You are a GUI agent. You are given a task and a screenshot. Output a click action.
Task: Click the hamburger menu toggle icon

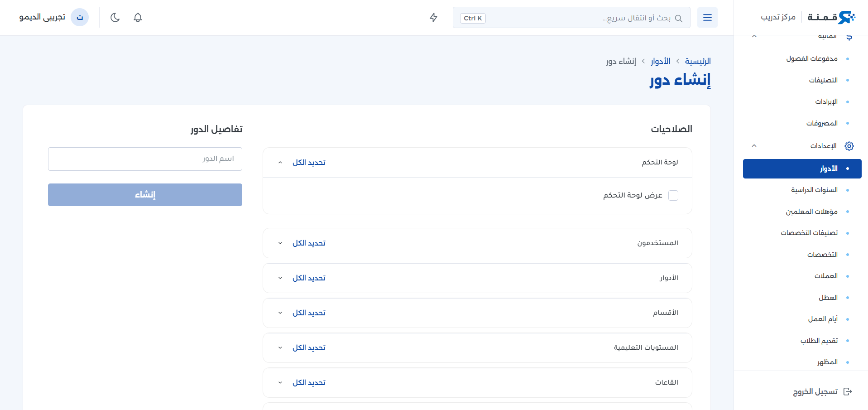707,18
